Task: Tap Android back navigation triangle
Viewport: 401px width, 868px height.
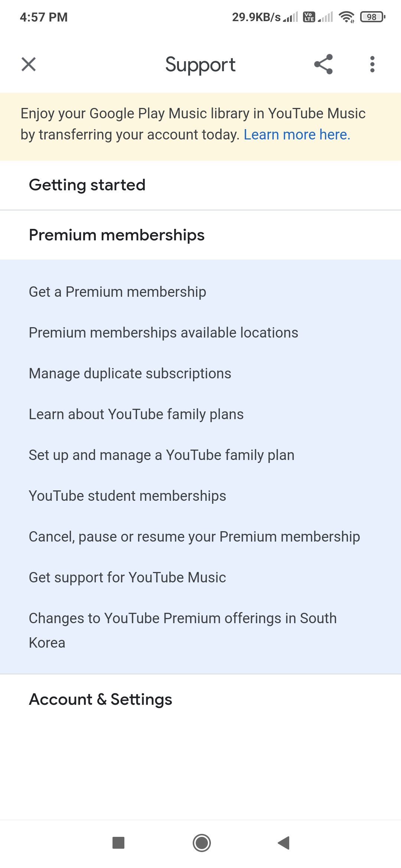Action: [284, 843]
